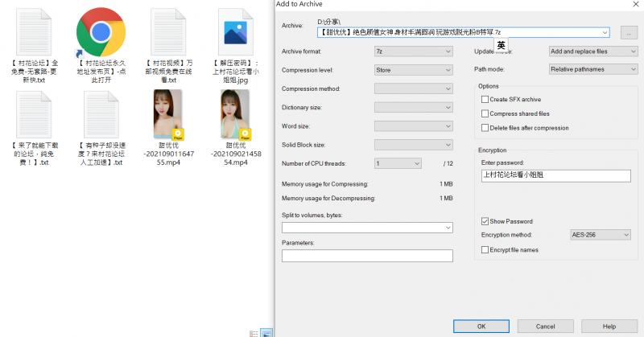Expand the Path mode dropdown
This screenshot has width=644, height=337.
pos(593,69)
